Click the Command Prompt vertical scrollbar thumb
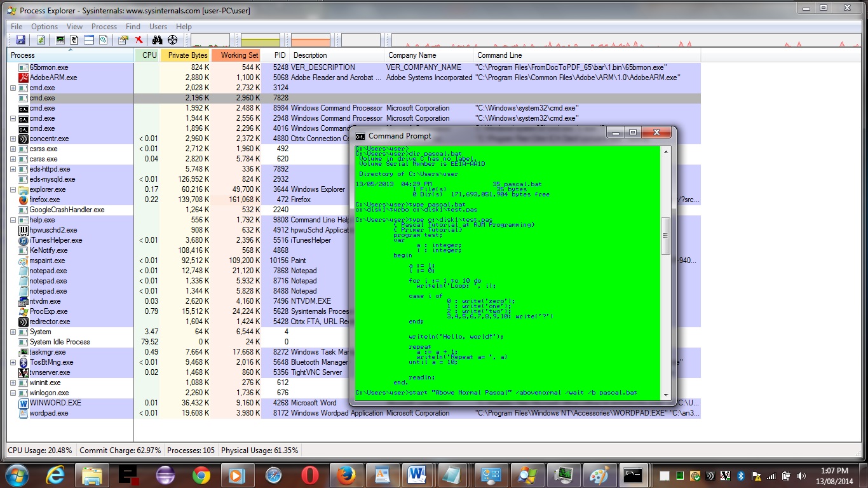 (x=665, y=235)
